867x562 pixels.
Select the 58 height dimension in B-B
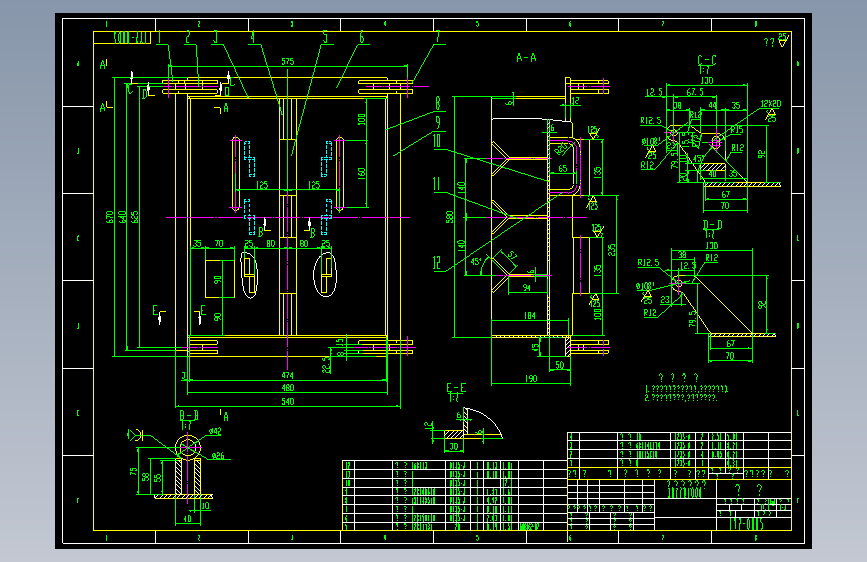(145, 477)
